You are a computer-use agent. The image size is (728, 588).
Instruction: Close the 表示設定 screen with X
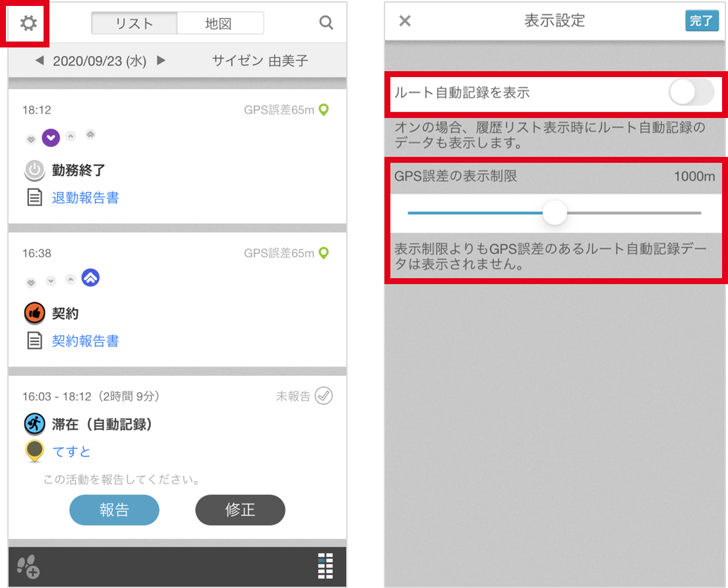pyautogui.click(x=405, y=21)
